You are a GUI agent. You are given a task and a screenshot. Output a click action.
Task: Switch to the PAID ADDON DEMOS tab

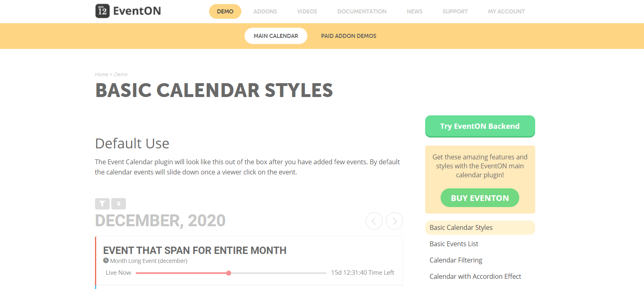coord(348,36)
